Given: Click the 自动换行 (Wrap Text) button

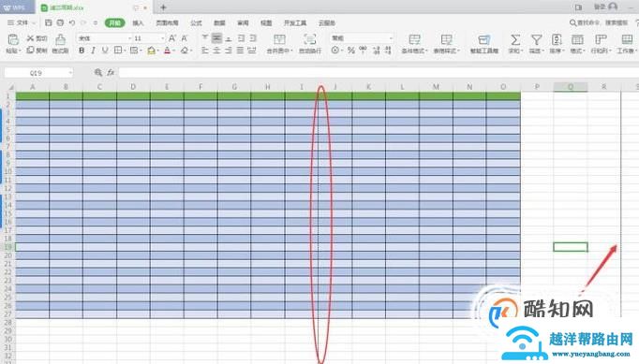Looking at the screenshot, I should [310, 44].
